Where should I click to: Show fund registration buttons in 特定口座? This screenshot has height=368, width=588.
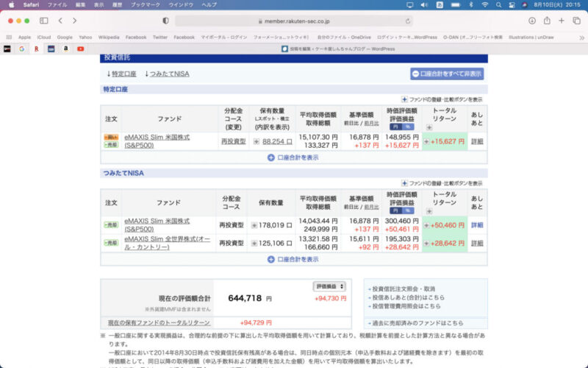point(442,99)
